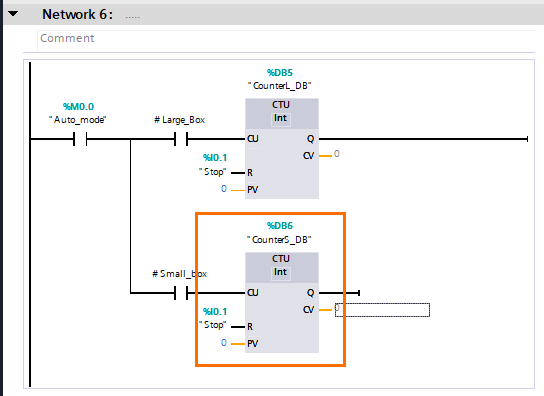Click the CV input box of CounterS_DB
Image resolution: width=544 pixels, height=396 pixels.
[x=382, y=310]
